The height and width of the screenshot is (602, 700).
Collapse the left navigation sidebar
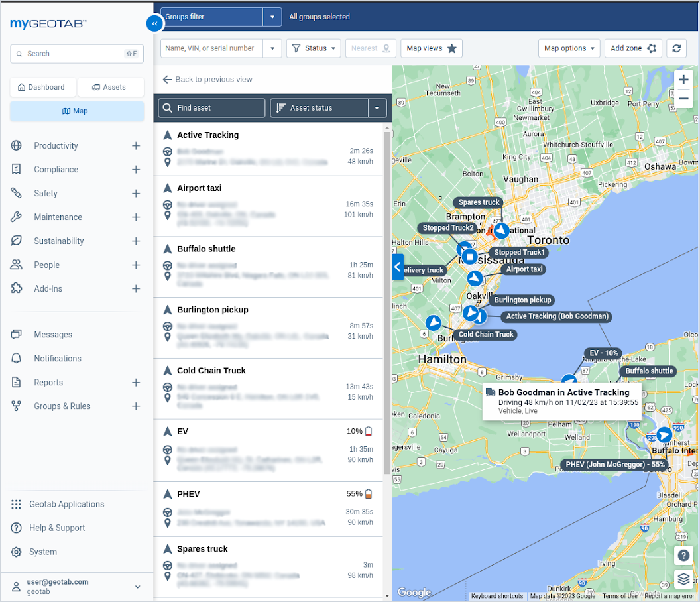[x=154, y=23]
